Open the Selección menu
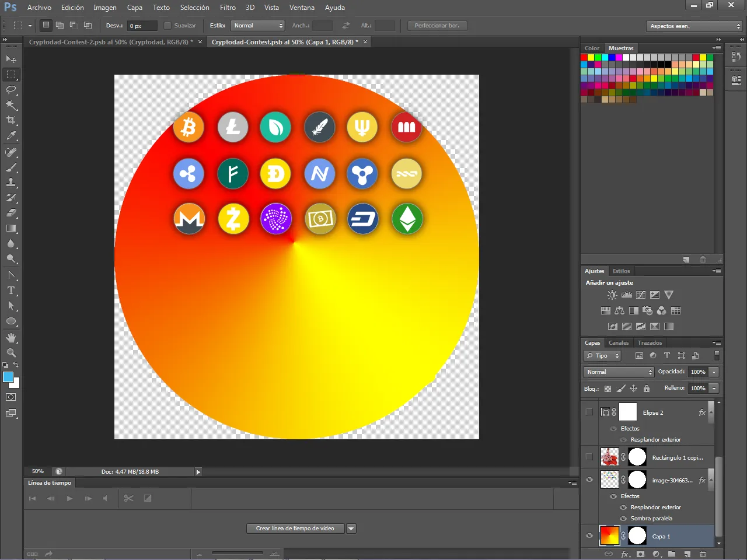The width and height of the screenshot is (747, 560). point(194,8)
